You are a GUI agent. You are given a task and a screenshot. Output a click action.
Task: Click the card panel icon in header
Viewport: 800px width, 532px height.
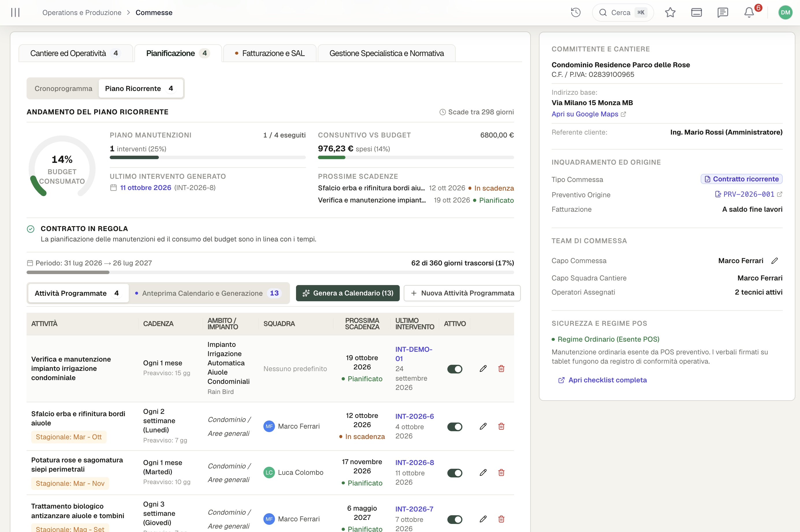(697, 12)
